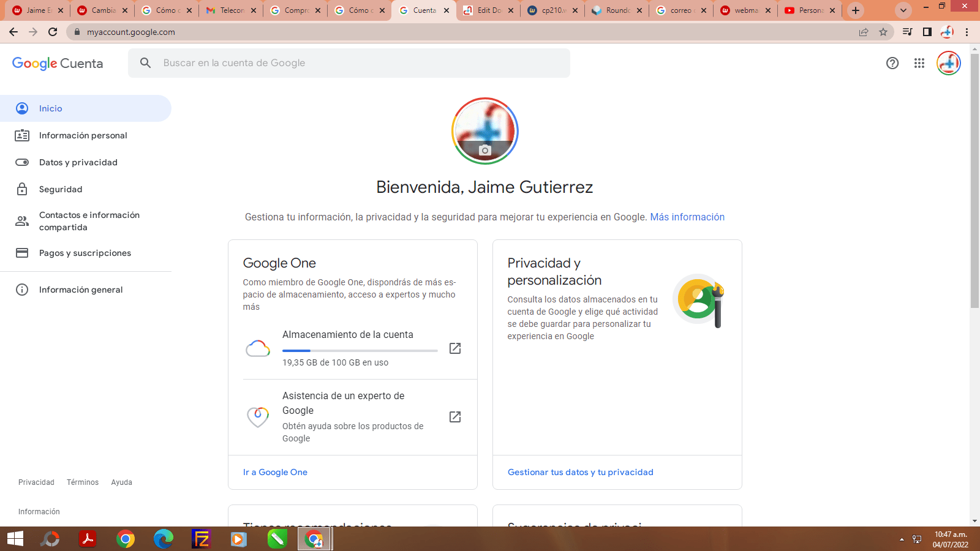This screenshot has height=551, width=980.
Task: Open the help question mark icon
Action: (892, 63)
